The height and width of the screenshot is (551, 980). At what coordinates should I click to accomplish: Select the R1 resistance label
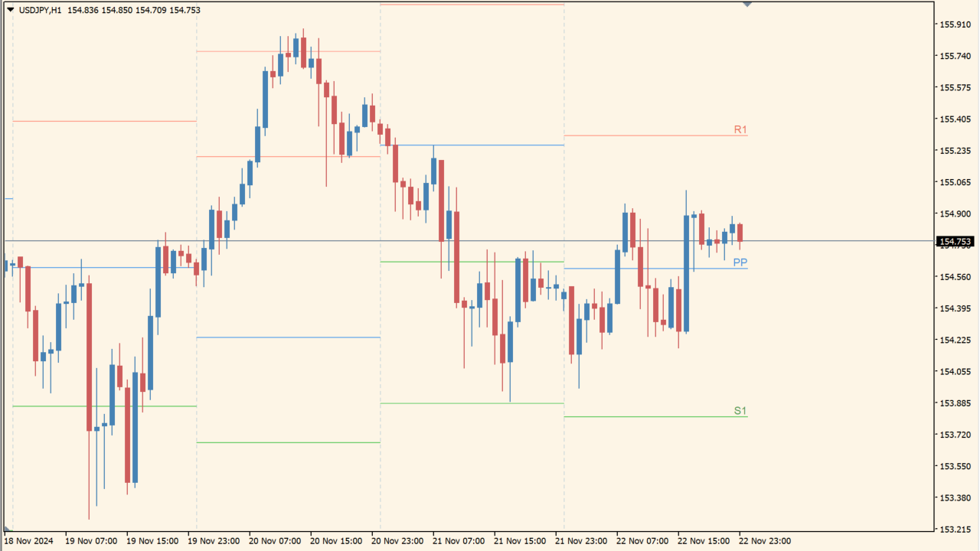click(x=740, y=129)
